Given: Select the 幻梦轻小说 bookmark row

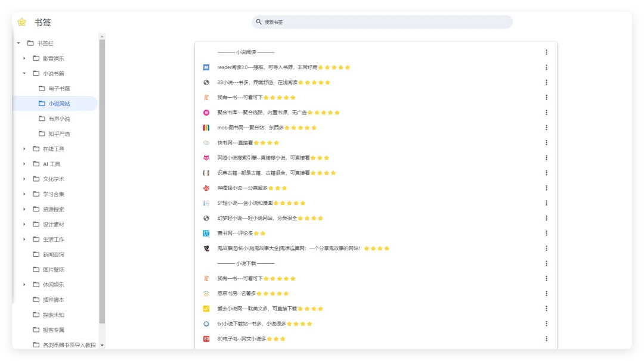Looking at the screenshot, I should coord(376,218).
